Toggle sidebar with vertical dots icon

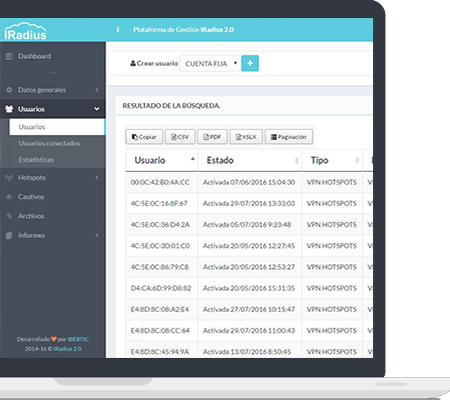[118, 30]
